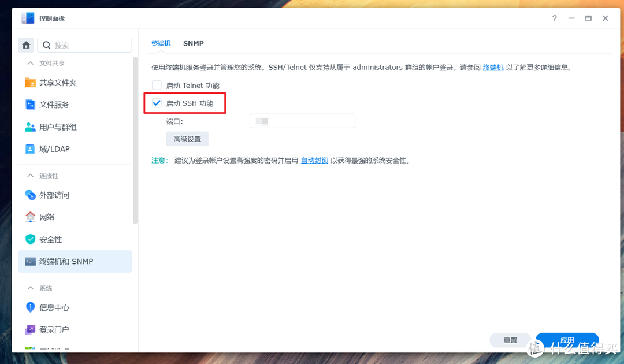Toggle 终端机和 SNMP selection in sidebar
624x364 pixels.
point(61,261)
